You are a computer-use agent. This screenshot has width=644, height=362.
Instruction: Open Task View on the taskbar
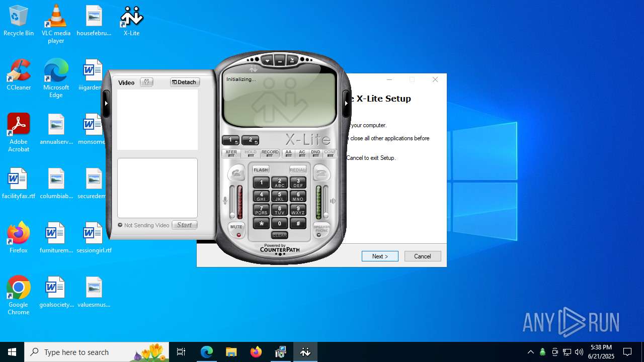point(181,352)
